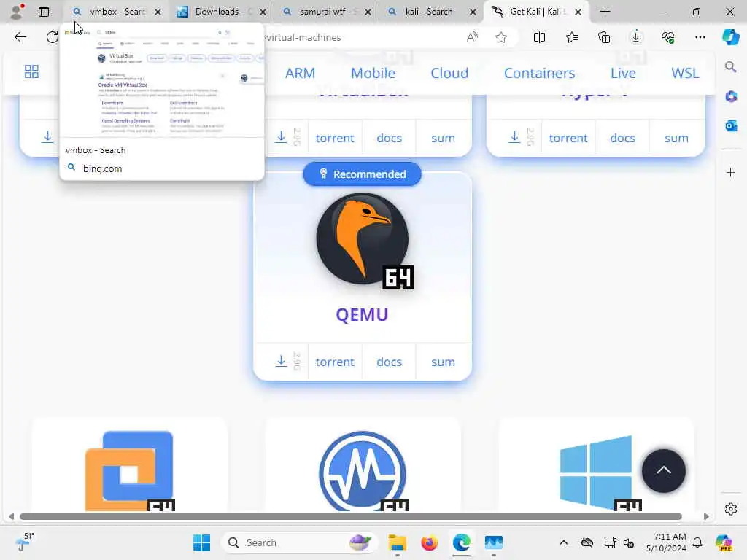This screenshot has width=747, height=560.
Task: Launch Firefox from the taskbar
Action: (x=429, y=542)
